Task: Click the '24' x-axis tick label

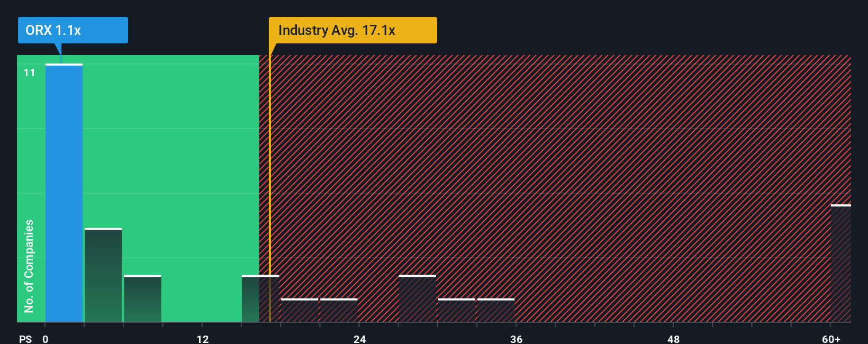Action: click(x=359, y=339)
